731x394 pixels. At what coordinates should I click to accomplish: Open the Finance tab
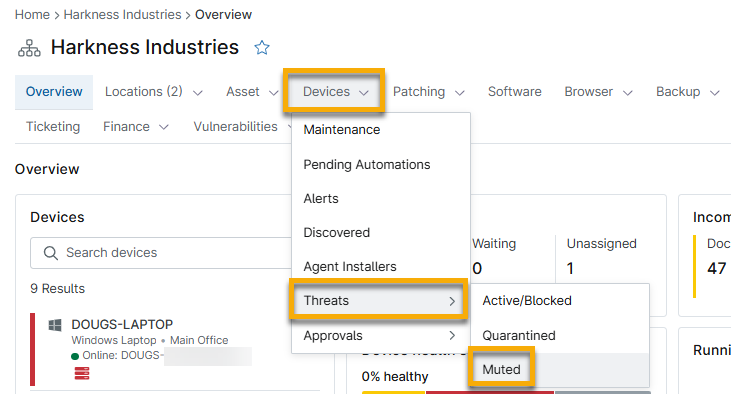pyautogui.click(x=126, y=127)
